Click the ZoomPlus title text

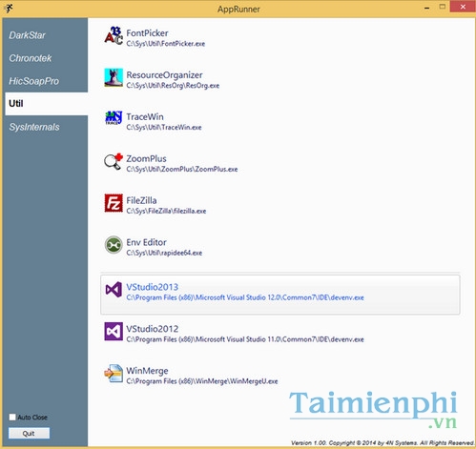[146, 158]
